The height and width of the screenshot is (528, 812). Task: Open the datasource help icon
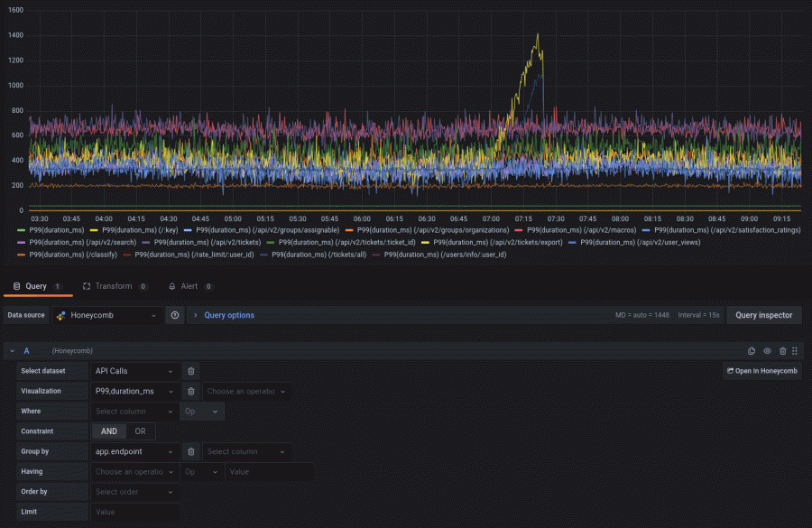point(175,315)
